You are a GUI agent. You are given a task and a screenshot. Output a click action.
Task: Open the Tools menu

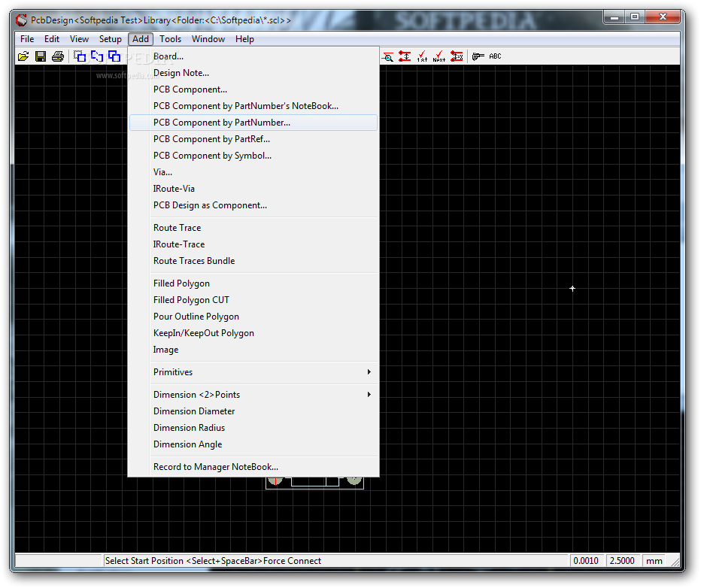tap(170, 39)
